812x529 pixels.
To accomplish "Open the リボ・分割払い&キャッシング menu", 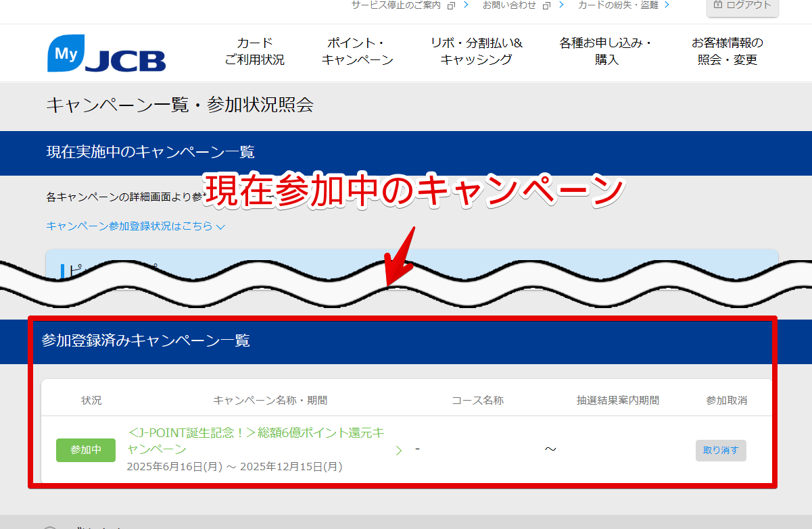I will click(477, 51).
